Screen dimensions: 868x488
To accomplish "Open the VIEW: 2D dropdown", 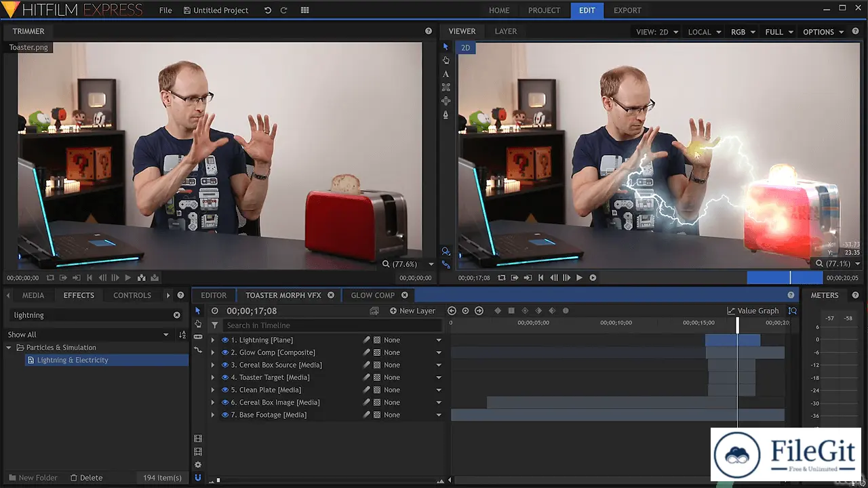I will 656,32.
